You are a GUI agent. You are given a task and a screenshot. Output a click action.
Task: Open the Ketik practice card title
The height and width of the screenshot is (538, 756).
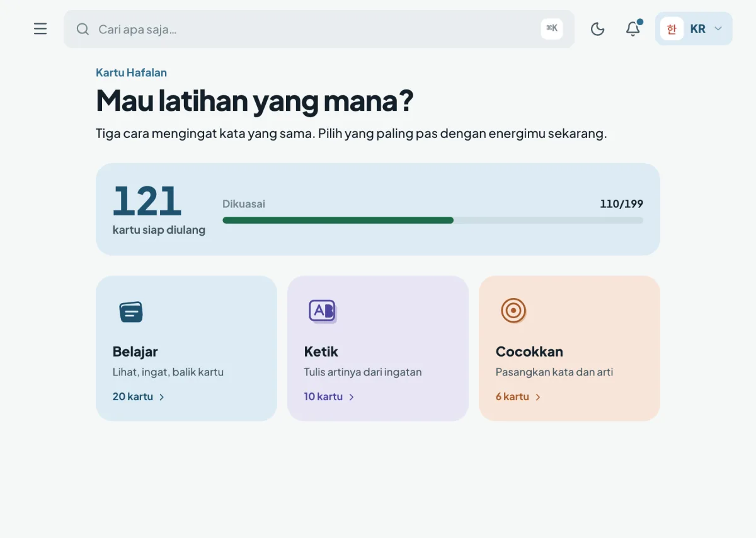(321, 352)
